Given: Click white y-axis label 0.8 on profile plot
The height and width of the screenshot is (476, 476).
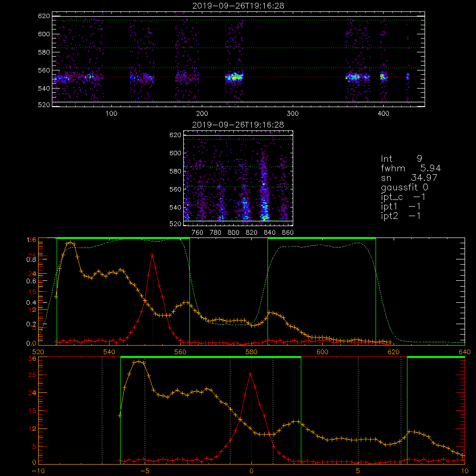Looking at the screenshot, I should pyautogui.click(x=31, y=259).
